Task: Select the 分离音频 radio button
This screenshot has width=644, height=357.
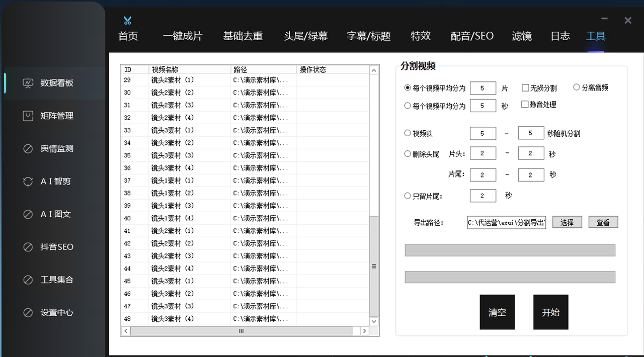Action: click(x=577, y=87)
